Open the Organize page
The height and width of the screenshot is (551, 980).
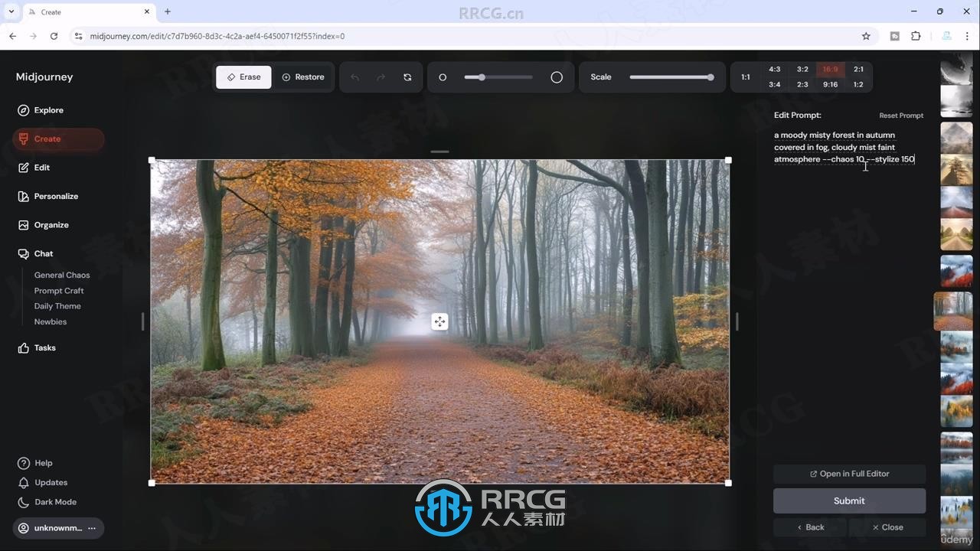click(x=51, y=225)
